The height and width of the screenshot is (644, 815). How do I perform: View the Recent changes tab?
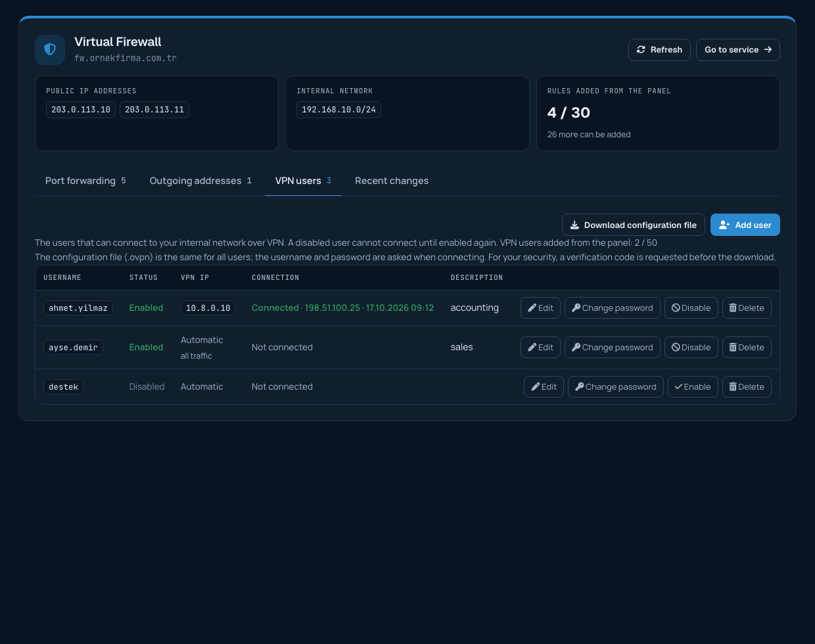point(392,181)
